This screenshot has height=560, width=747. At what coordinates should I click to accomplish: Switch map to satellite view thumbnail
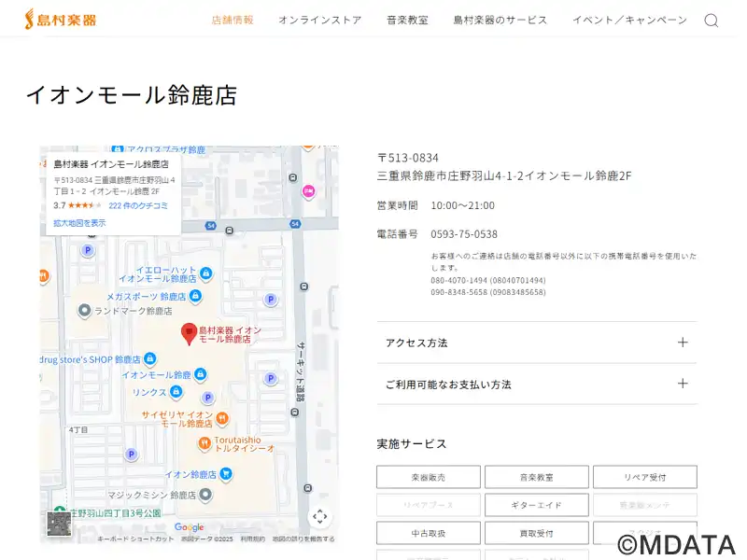(x=59, y=524)
